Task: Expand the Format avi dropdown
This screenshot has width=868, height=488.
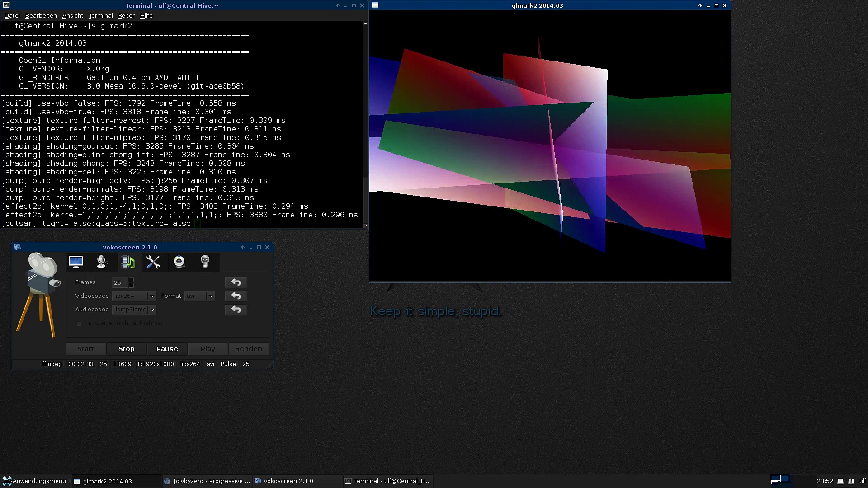Action: pos(211,296)
